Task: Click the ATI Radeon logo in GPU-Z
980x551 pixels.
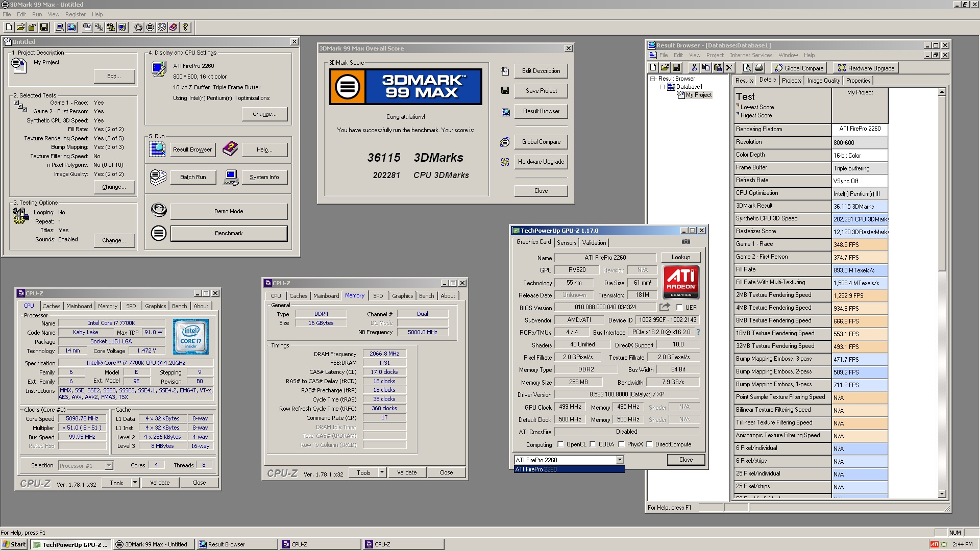Action: (681, 282)
